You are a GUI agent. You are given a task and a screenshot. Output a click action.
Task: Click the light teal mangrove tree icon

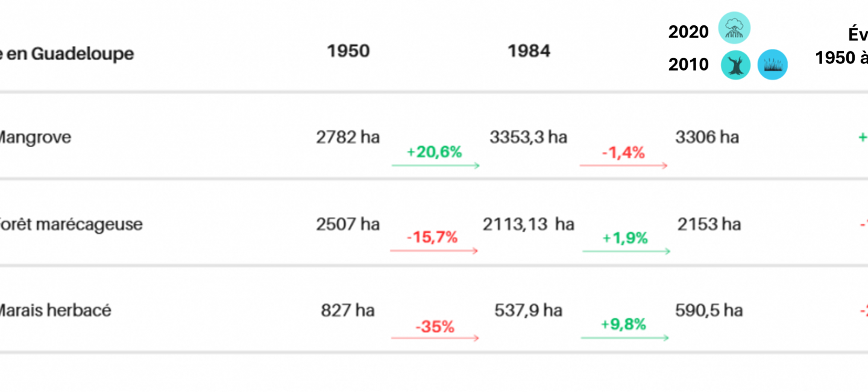click(734, 28)
